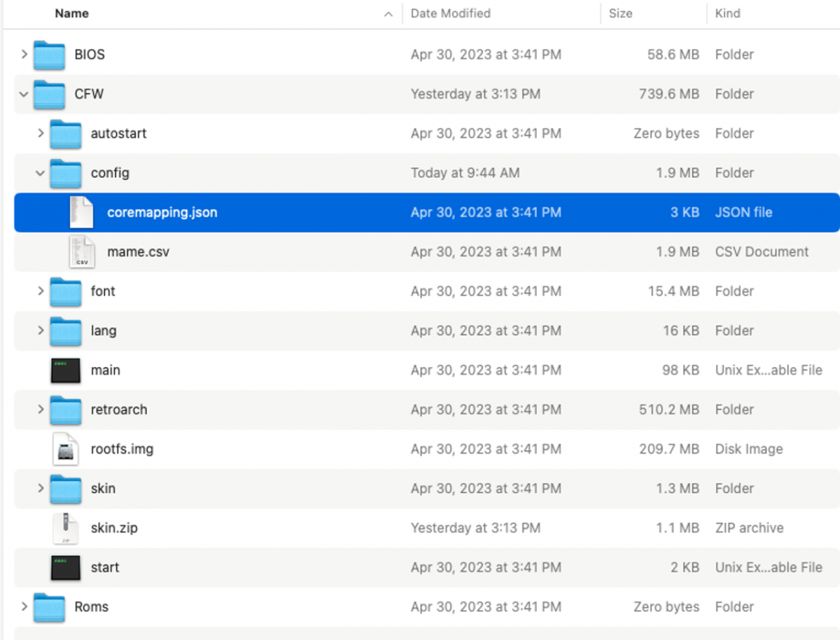Select the mame.csv document icon

pyautogui.click(x=82, y=252)
